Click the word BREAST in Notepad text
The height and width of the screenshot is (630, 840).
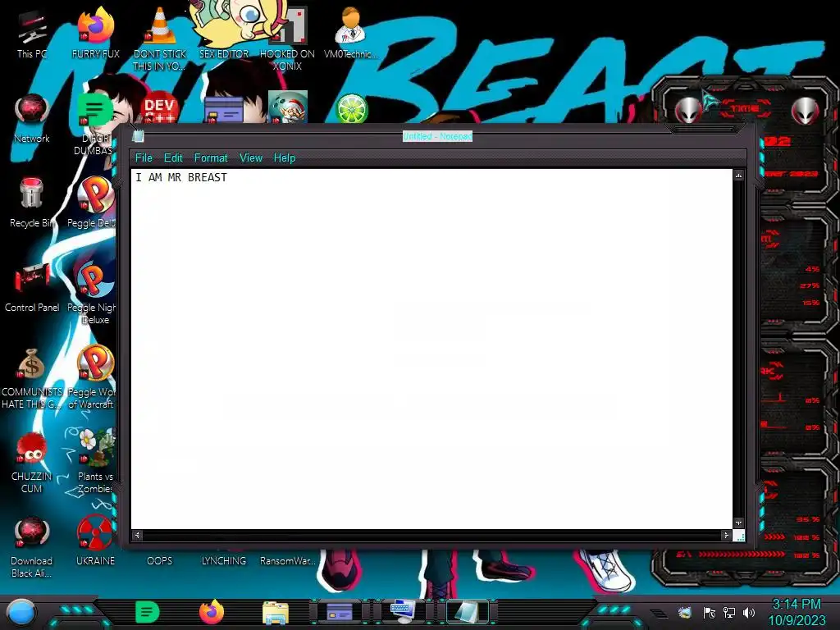coord(208,177)
